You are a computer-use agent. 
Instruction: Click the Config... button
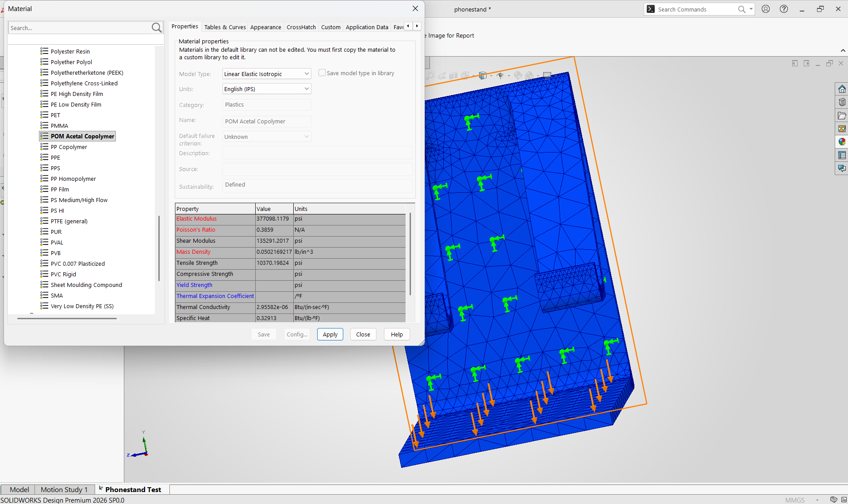pyautogui.click(x=297, y=335)
